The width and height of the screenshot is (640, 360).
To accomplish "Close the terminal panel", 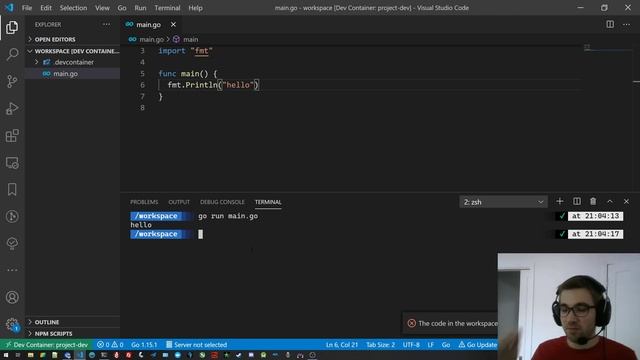I will pyautogui.click(x=626, y=201).
